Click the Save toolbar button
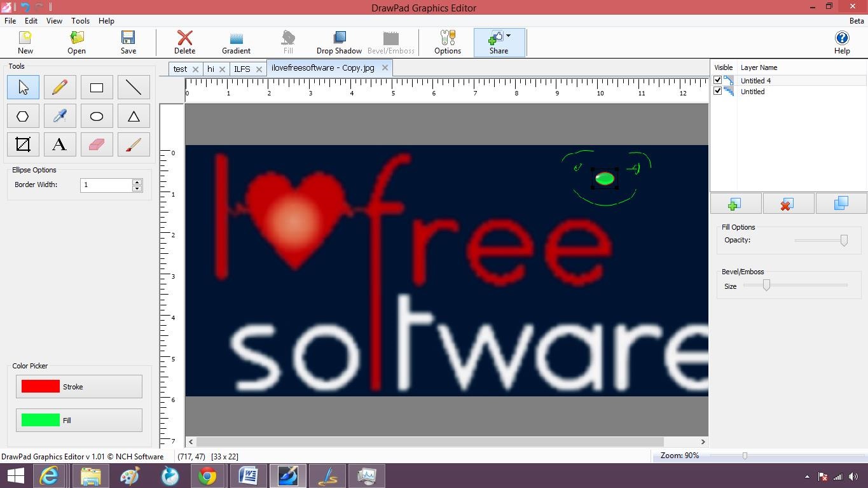 tap(128, 43)
